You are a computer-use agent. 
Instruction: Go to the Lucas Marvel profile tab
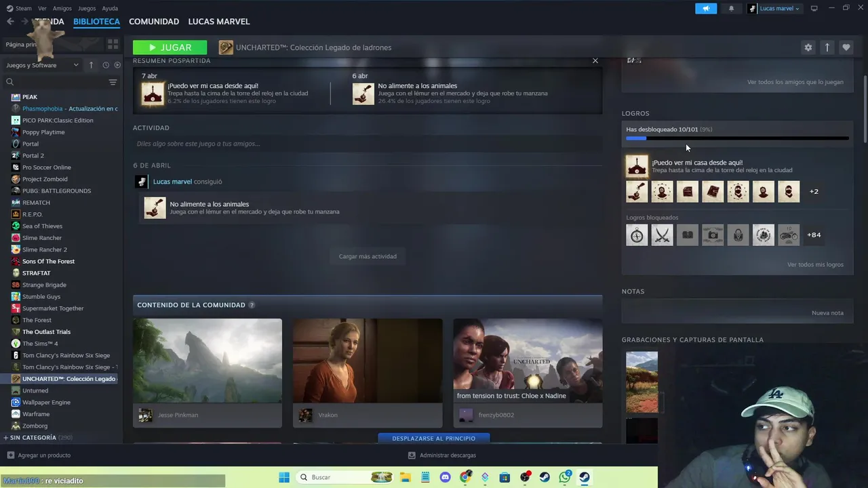[x=219, y=22]
